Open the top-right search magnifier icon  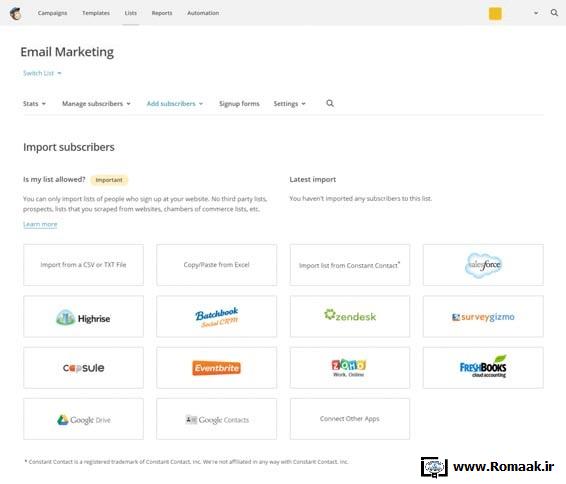554,13
